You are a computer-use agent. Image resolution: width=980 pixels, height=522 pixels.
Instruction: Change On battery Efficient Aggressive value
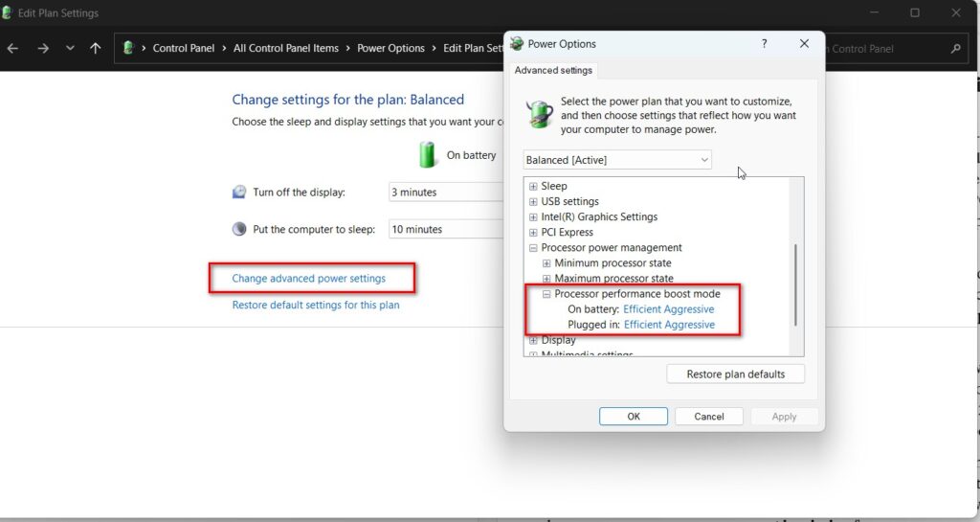tap(669, 308)
